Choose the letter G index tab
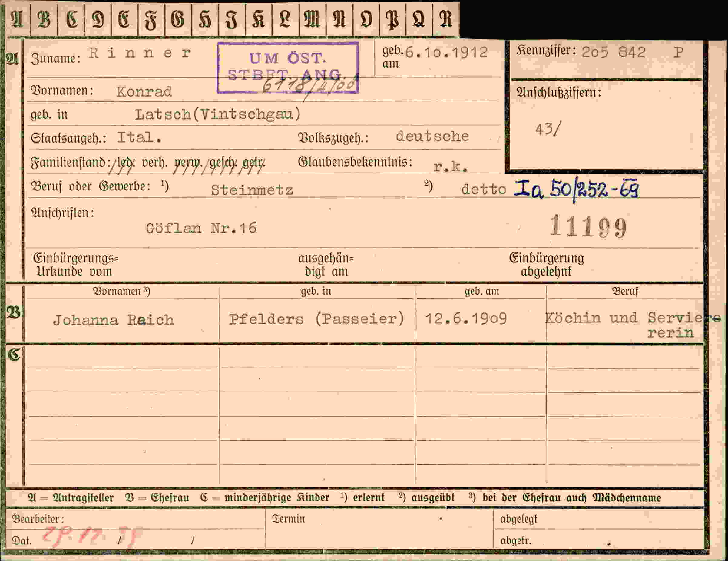Image resolution: width=728 pixels, height=561 pixels. pos(178,19)
